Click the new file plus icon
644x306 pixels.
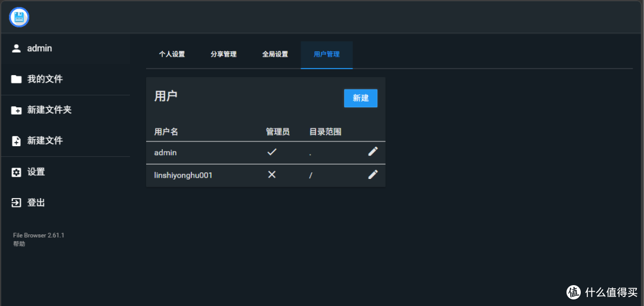(16, 141)
